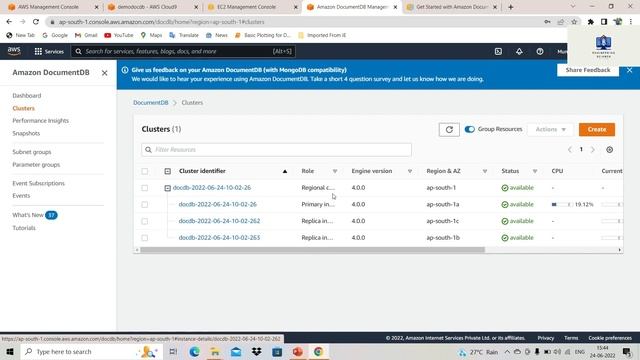Open Snapshots in sidebar
Viewport: 640px width, 360px height.
(26, 133)
